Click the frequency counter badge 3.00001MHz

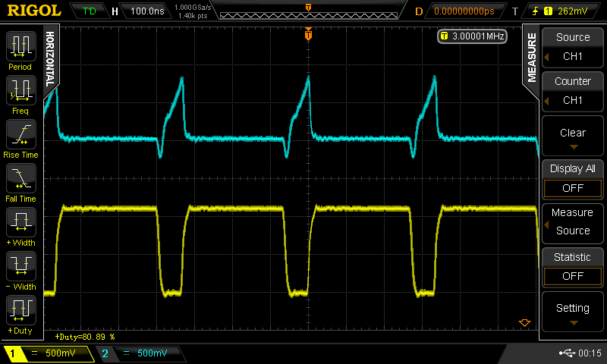(x=472, y=36)
